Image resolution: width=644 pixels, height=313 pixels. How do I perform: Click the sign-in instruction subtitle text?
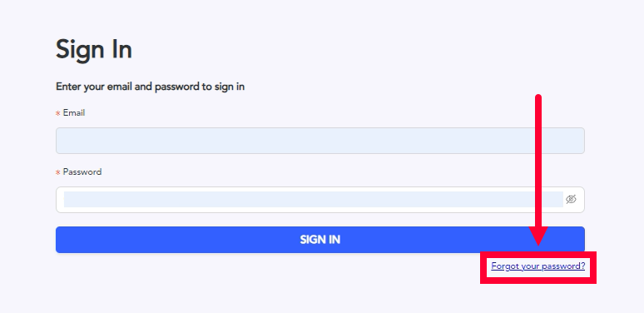point(151,87)
